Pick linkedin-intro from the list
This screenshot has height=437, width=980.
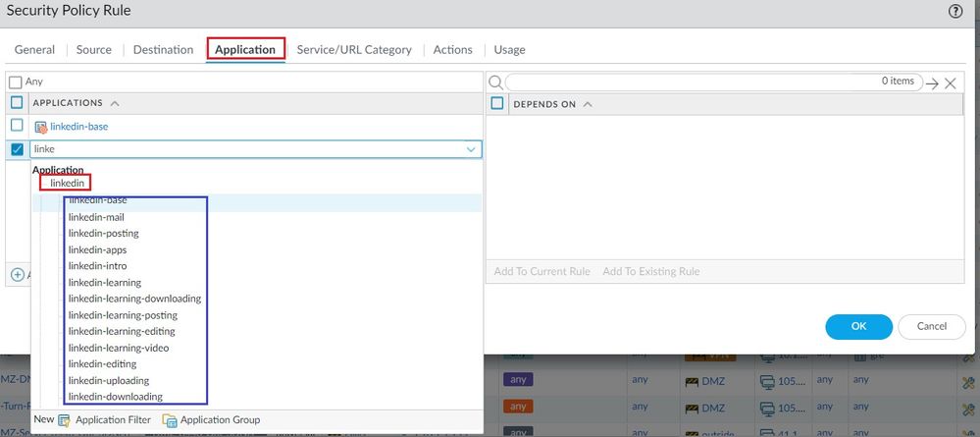(x=97, y=266)
